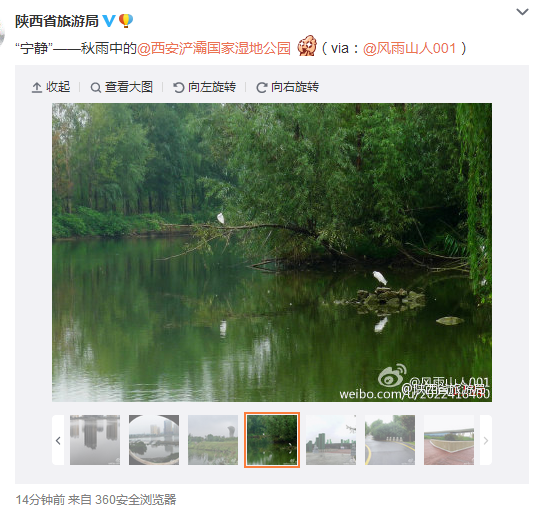Click the main egret pond photo
The image size is (545, 512).
[272, 252]
